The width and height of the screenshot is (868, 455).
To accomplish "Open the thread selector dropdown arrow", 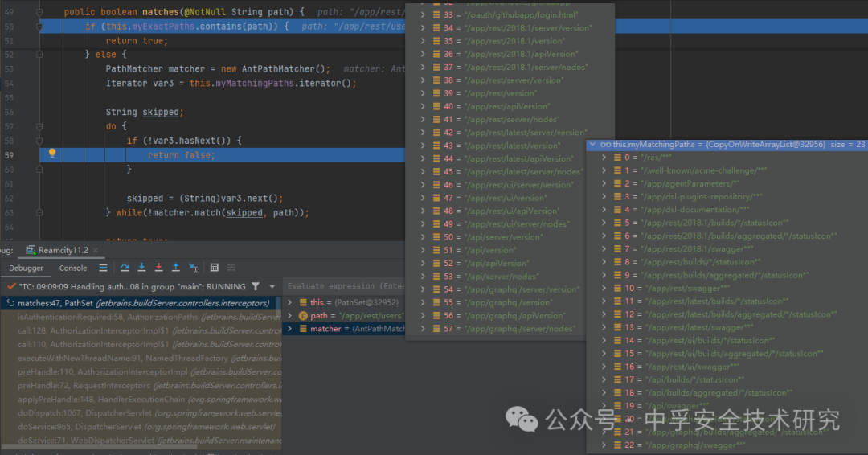I will point(272,287).
